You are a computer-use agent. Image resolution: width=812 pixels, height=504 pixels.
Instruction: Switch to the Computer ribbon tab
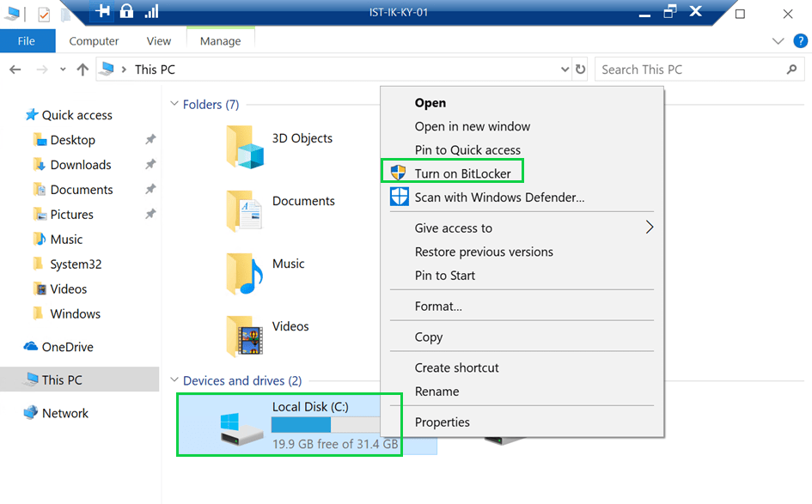[94, 41]
